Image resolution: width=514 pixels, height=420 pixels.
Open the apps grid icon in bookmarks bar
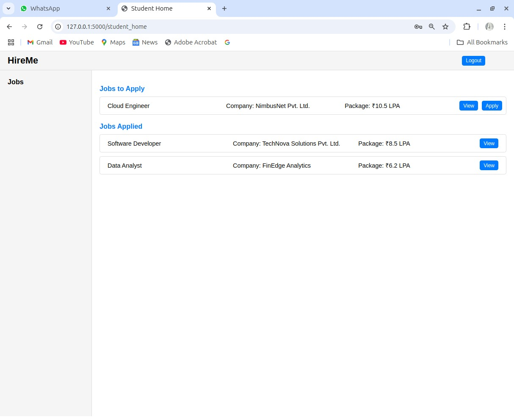click(x=11, y=42)
